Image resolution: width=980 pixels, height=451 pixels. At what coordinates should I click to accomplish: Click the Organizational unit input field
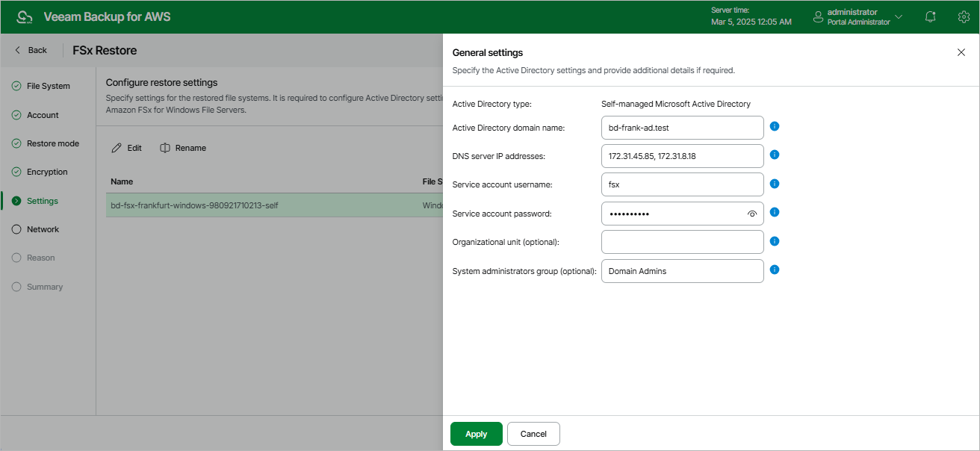coord(682,242)
